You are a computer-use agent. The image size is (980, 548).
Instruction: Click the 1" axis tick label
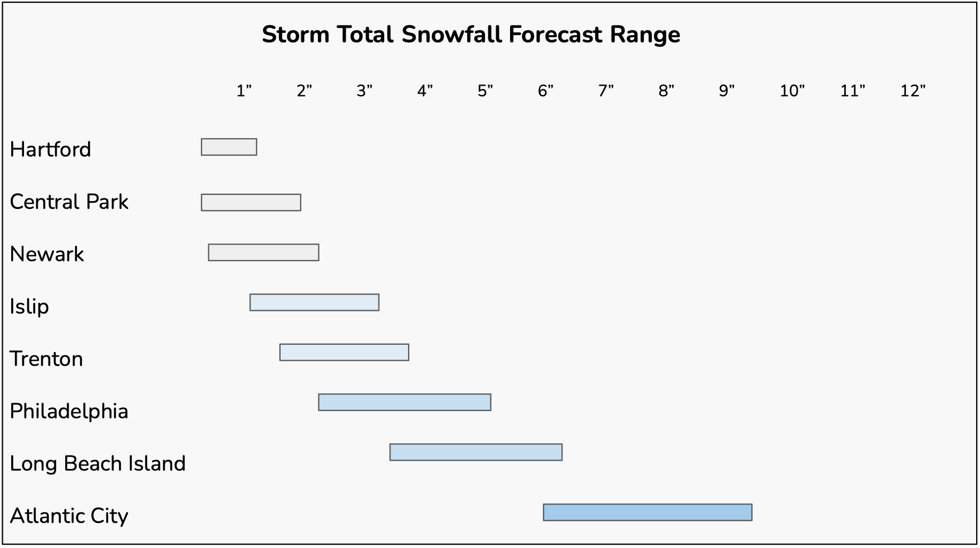tap(244, 91)
